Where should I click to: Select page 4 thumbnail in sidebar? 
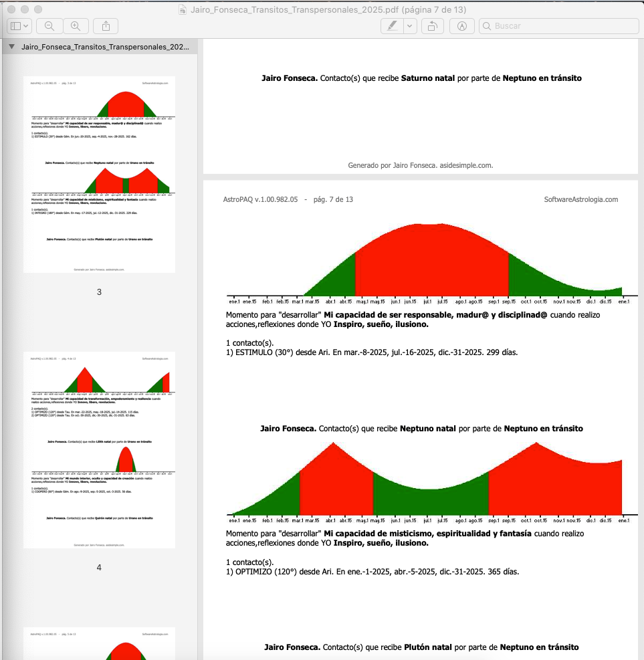coord(99,449)
